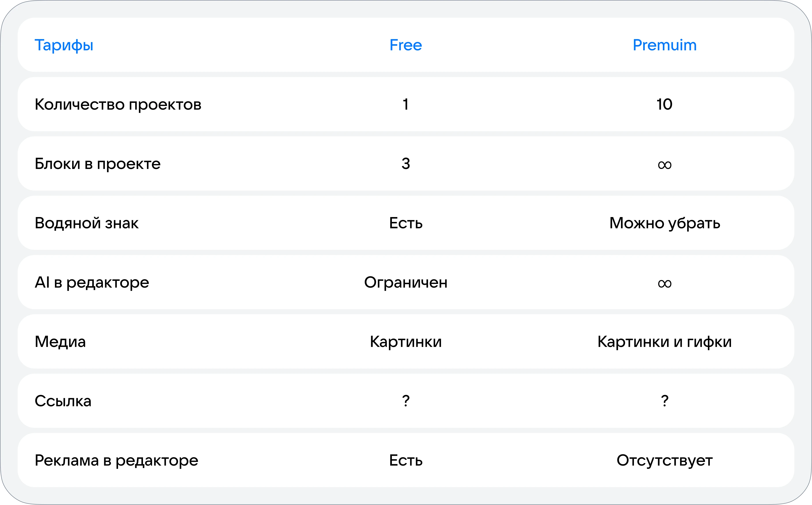812x505 pixels.
Task: Click the Premium projects count "10"
Action: [664, 104]
